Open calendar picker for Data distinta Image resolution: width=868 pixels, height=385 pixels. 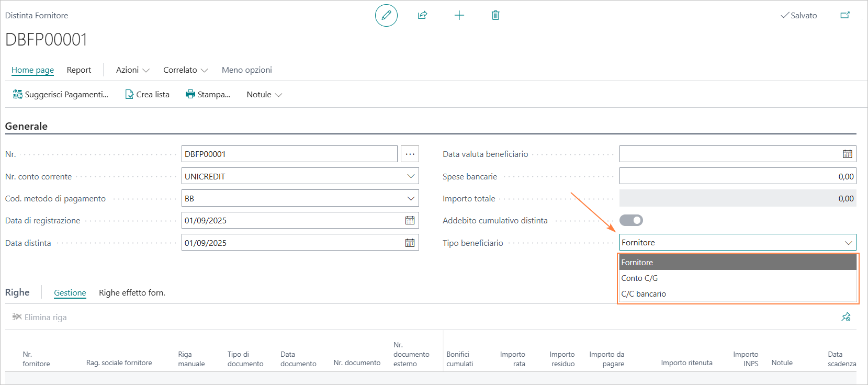(x=410, y=243)
